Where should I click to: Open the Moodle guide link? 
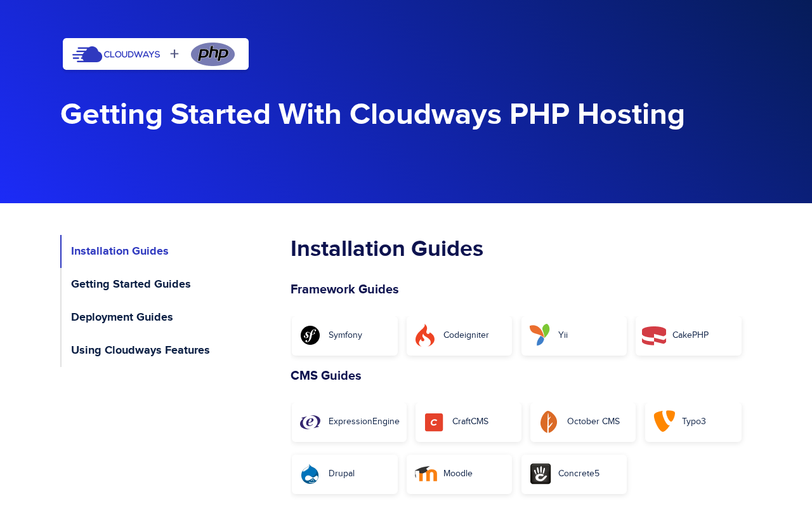tap(459, 474)
